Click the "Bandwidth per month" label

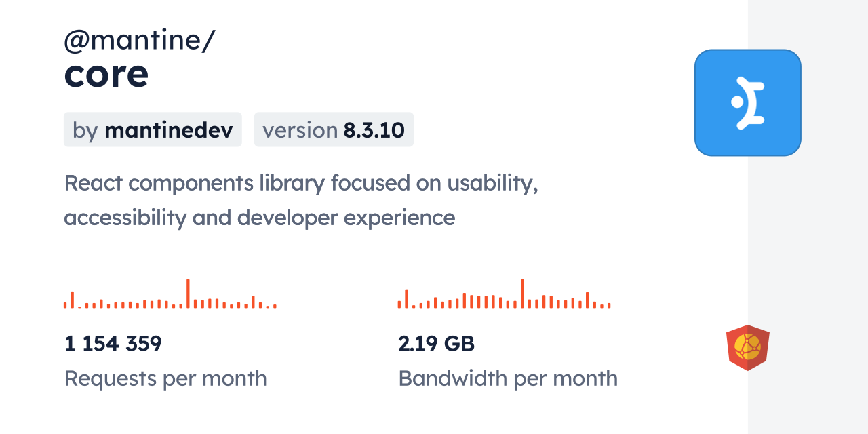(x=508, y=378)
